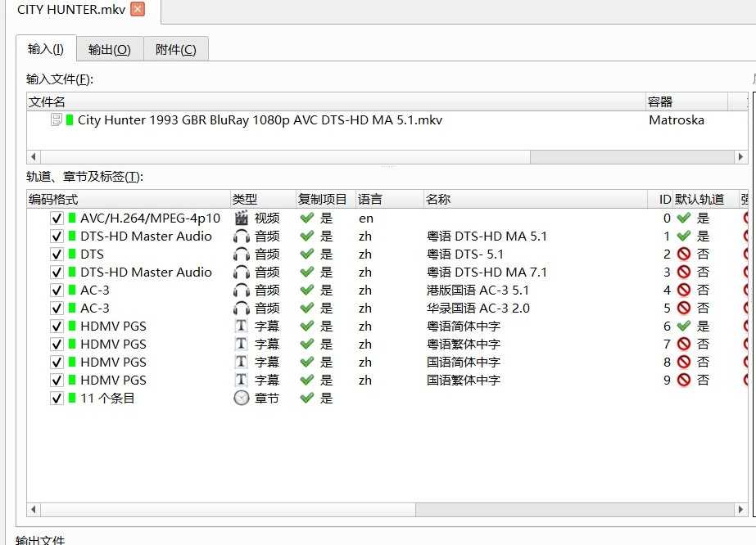This screenshot has height=545, width=756.
Task: Select the City Hunter 1993 GBR BluRay source file
Action: [260, 120]
